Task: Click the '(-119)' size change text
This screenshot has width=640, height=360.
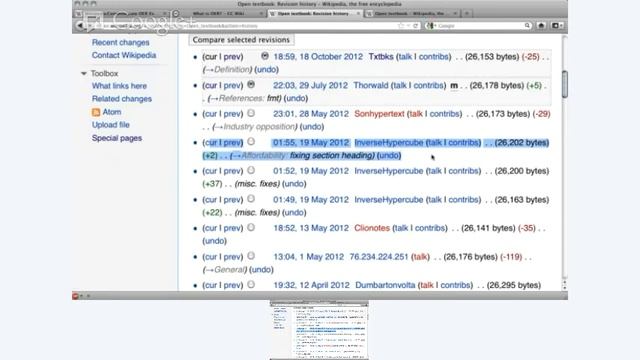Action: pyautogui.click(x=511, y=257)
